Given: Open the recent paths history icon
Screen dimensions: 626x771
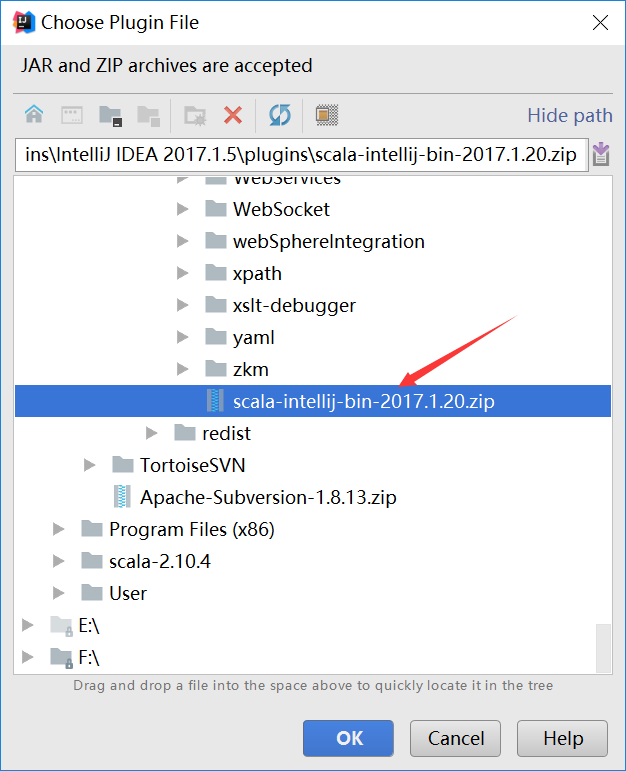Looking at the screenshot, I should pyautogui.click(x=601, y=154).
